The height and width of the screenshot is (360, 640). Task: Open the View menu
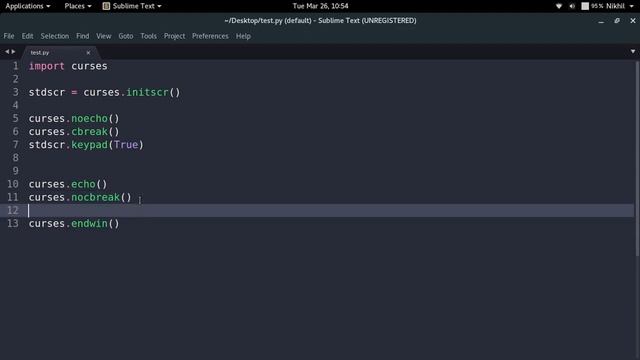click(104, 36)
